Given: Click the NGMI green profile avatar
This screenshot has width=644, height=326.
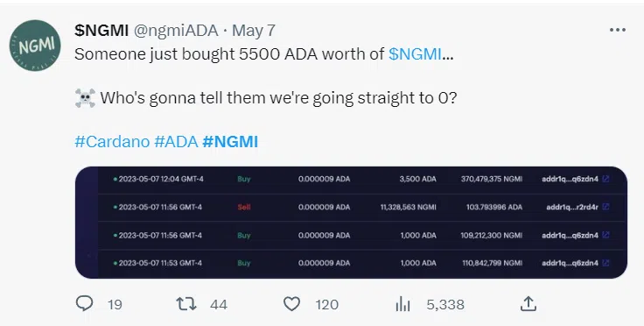Looking at the screenshot, I should coord(35,46).
